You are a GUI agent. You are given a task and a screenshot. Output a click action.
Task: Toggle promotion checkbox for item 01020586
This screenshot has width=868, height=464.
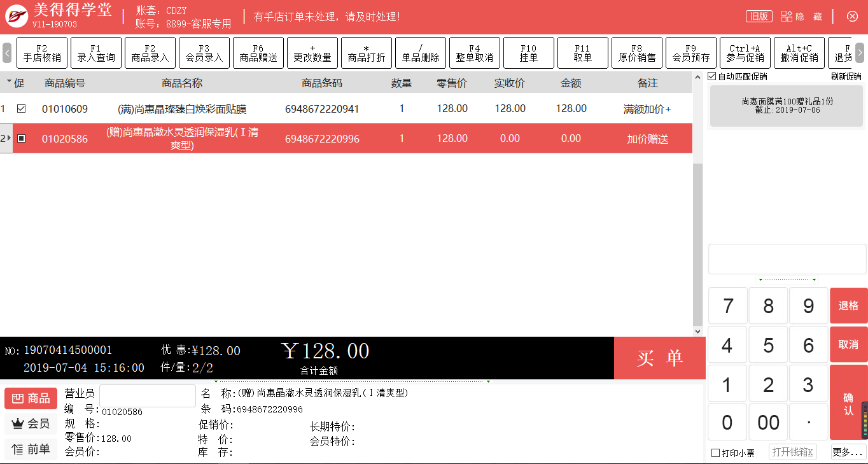pos(22,138)
